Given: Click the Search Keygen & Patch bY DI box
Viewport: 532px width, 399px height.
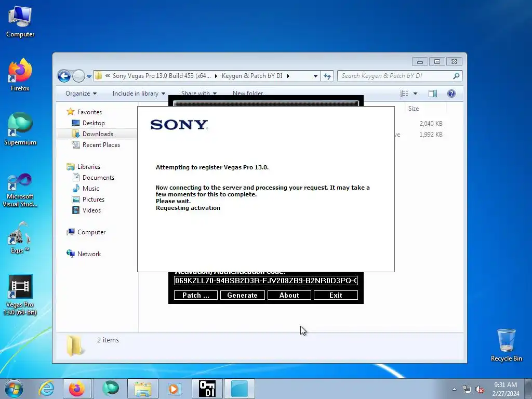Looking at the screenshot, I should click(395, 76).
